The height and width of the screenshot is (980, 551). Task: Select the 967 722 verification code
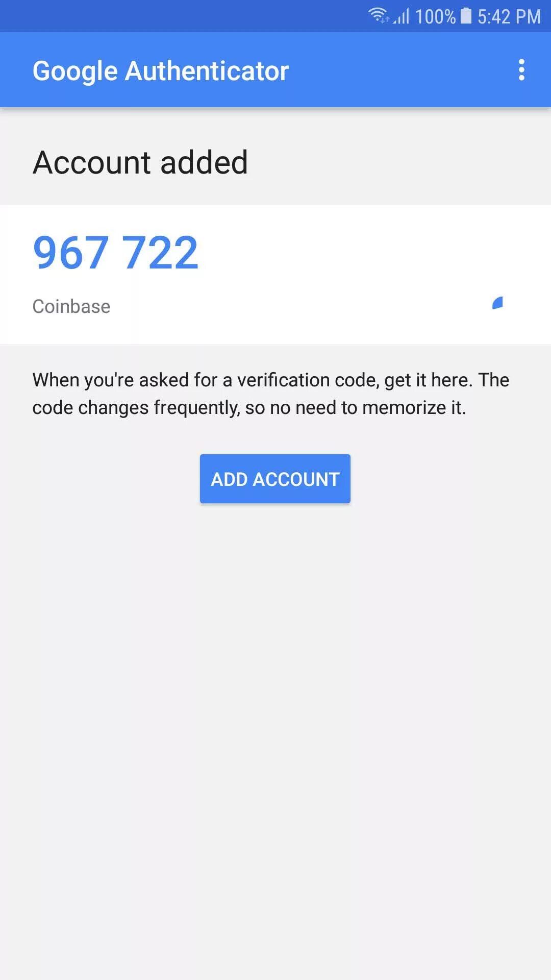(x=116, y=252)
